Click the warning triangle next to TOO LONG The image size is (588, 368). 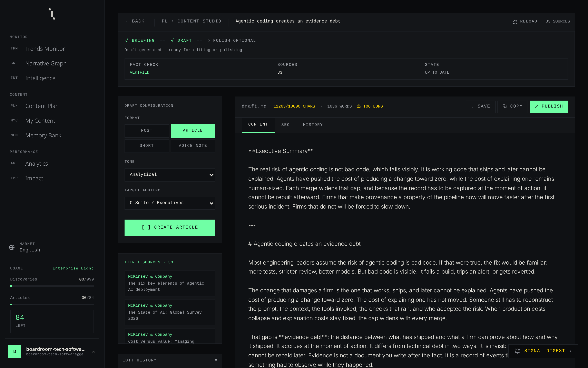[359, 106]
